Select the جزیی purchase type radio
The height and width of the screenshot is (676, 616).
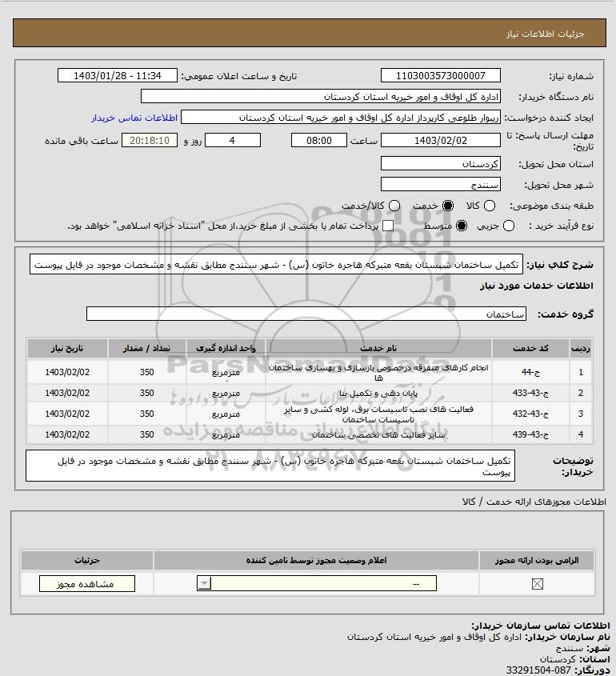[509, 226]
